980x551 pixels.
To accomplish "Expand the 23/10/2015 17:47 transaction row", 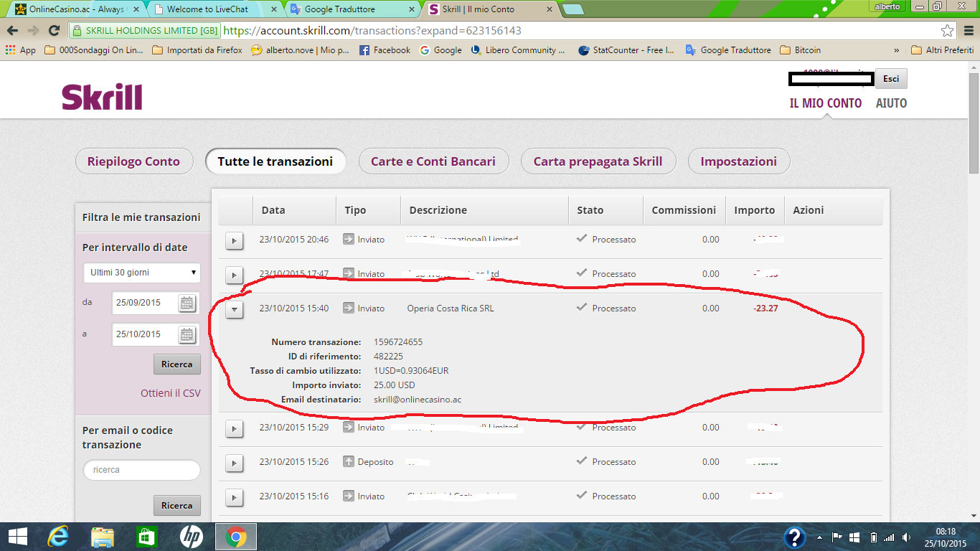I will [235, 275].
